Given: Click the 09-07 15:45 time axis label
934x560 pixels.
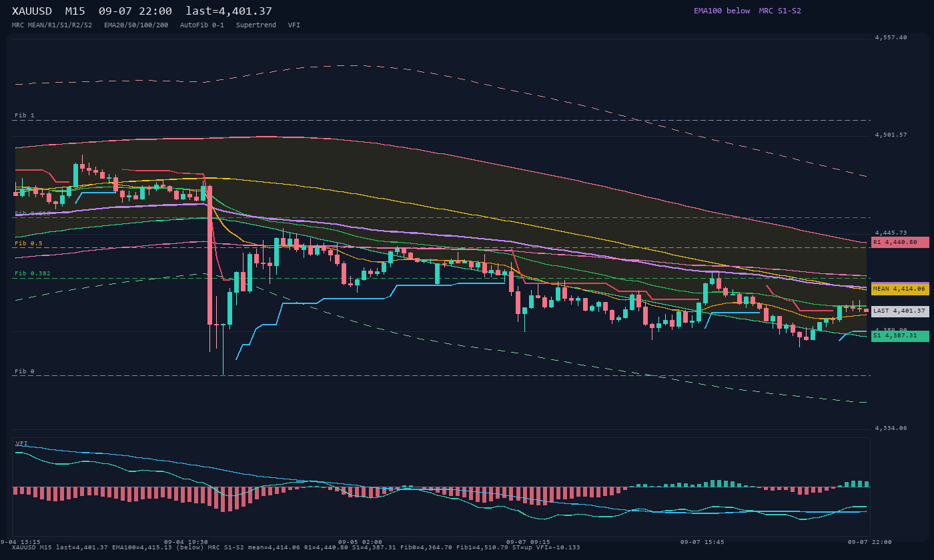Looking at the screenshot, I should (x=703, y=542).
